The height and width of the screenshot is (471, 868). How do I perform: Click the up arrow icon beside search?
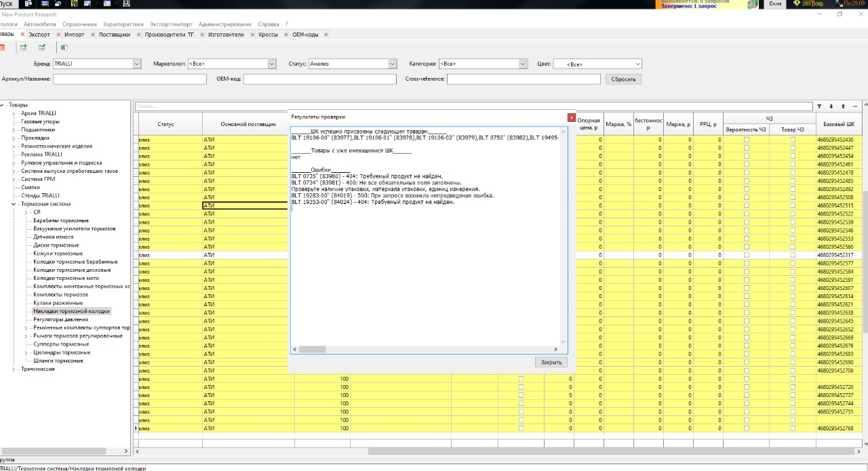(x=843, y=106)
